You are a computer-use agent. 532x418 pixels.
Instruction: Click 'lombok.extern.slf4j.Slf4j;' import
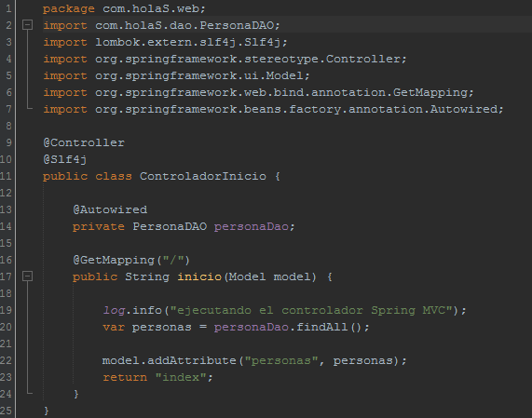coord(191,42)
